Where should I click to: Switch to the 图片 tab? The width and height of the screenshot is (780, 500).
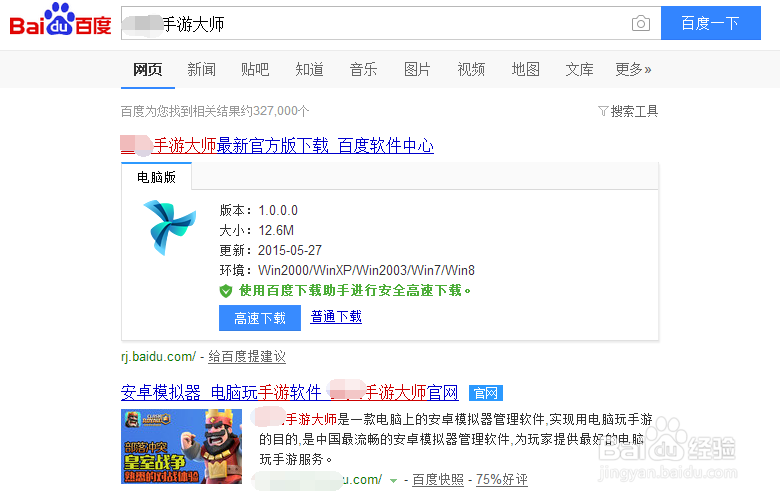(x=417, y=69)
